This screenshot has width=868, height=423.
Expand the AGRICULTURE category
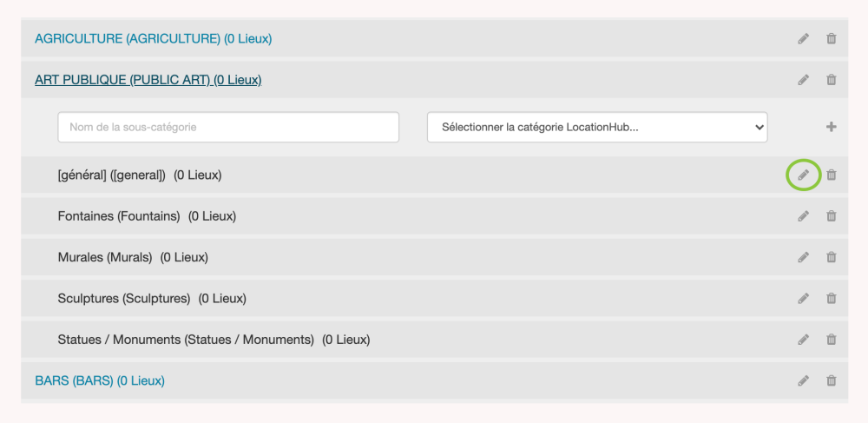[154, 38]
